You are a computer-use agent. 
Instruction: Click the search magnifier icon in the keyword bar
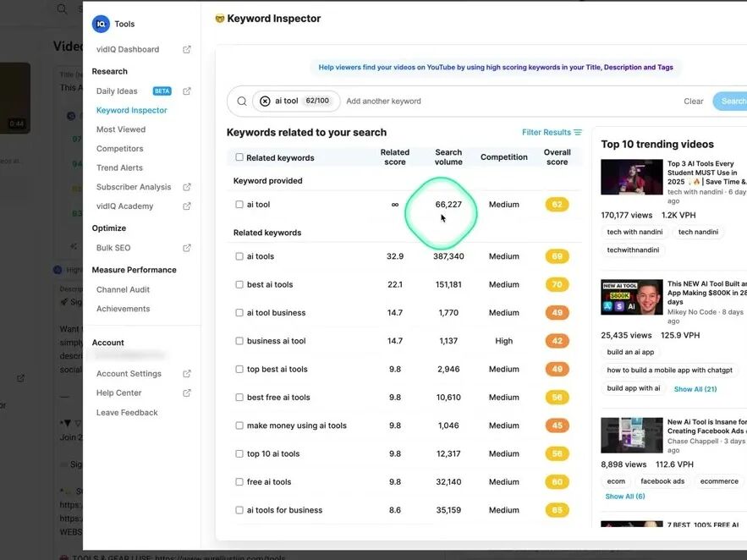click(x=241, y=101)
